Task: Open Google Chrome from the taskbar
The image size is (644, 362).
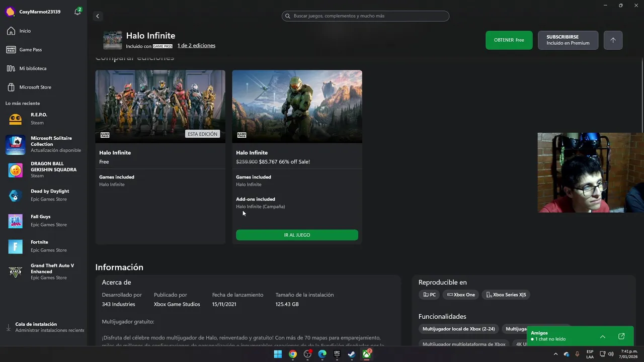Action: coord(293,354)
